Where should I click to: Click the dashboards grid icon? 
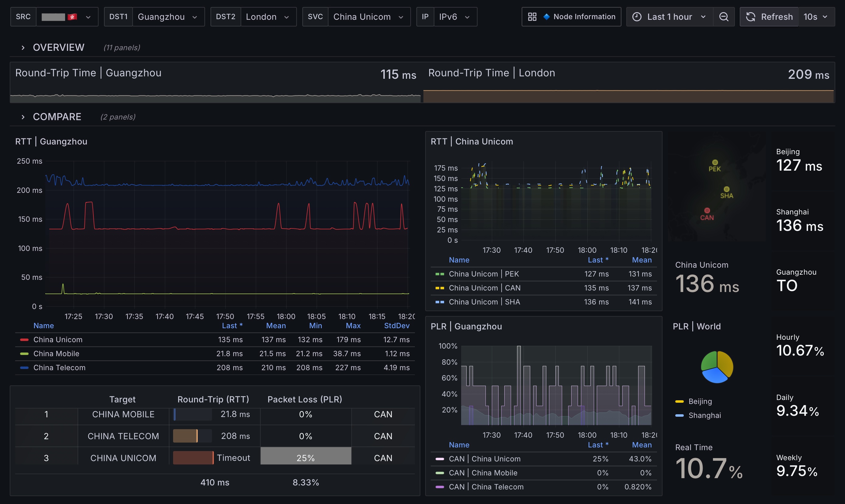(x=532, y=17)
